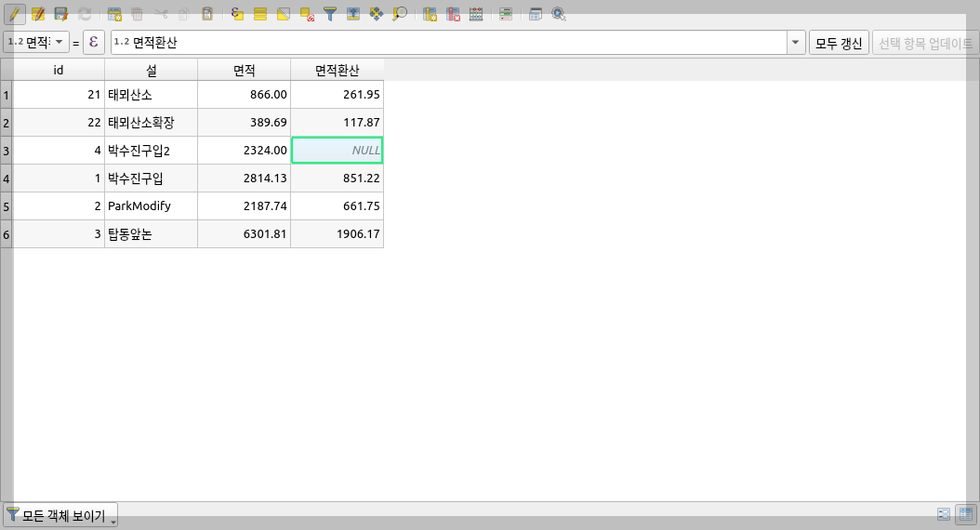The height and width of the screenshot is (530, 980).
Task: Click the id cell with value 22
Action: [x=59, y=123]
